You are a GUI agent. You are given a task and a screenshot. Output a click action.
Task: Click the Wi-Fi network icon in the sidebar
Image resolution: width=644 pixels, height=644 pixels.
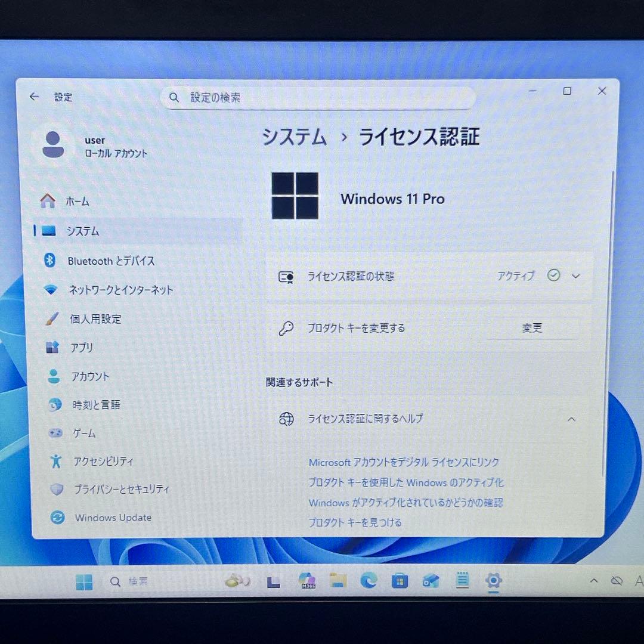click(51, 290)
